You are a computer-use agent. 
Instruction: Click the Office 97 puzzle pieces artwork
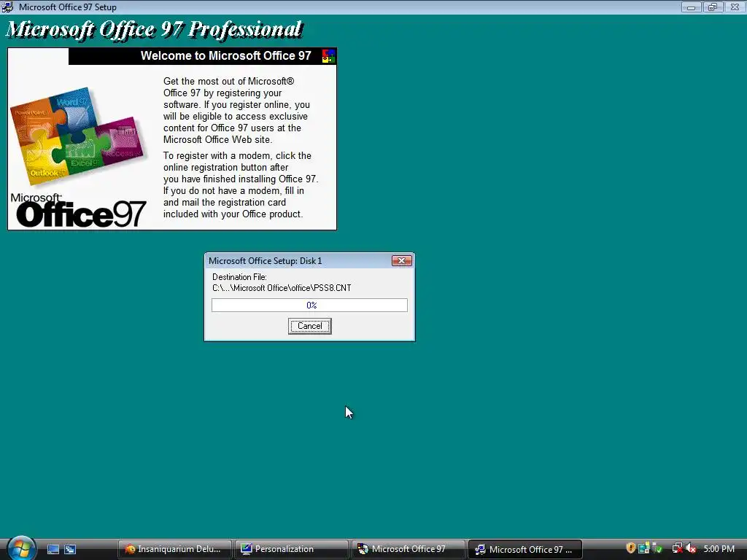tap(77, 135)
